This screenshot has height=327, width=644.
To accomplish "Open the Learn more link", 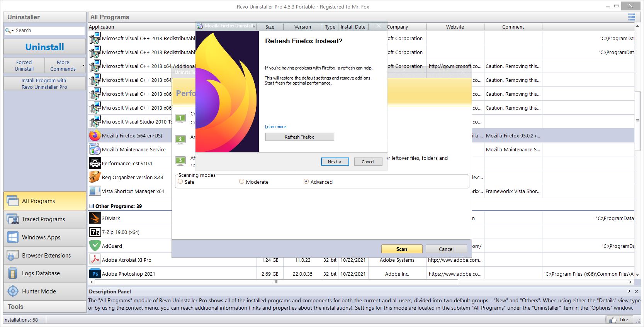I will 275,127.
